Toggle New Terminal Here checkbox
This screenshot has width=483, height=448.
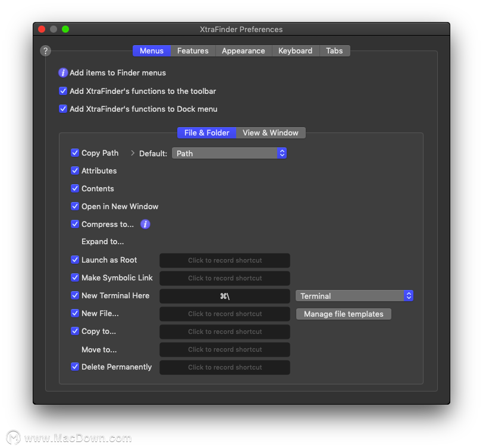[75, 295]
